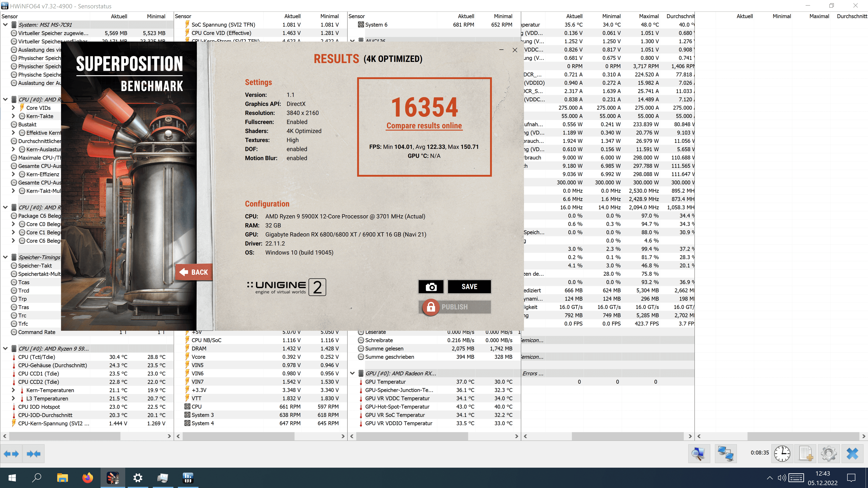
Task: Click the shrink-columns arrows icon in HWiNFO toolbar
Action: (x=33, y=454)
